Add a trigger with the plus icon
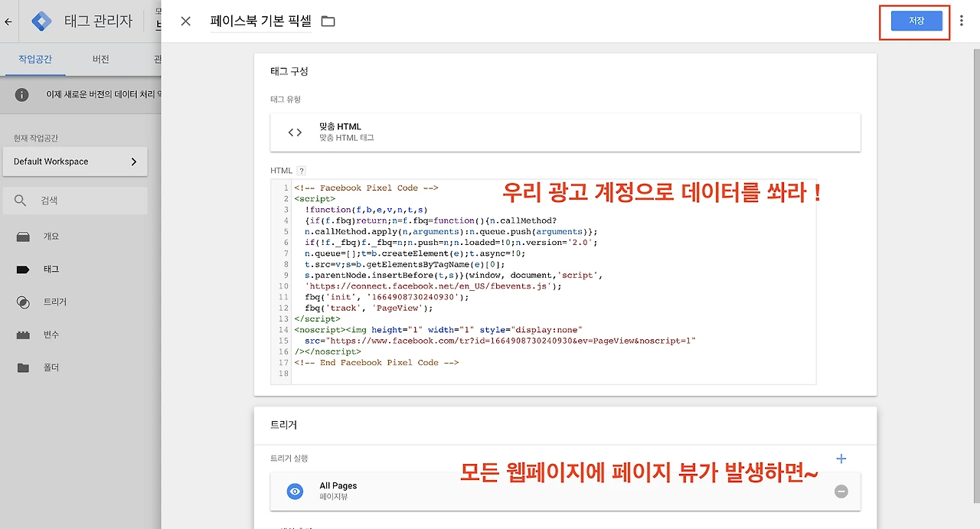The image size is (980, 529). pyautogui.click(x=841, y=459)
